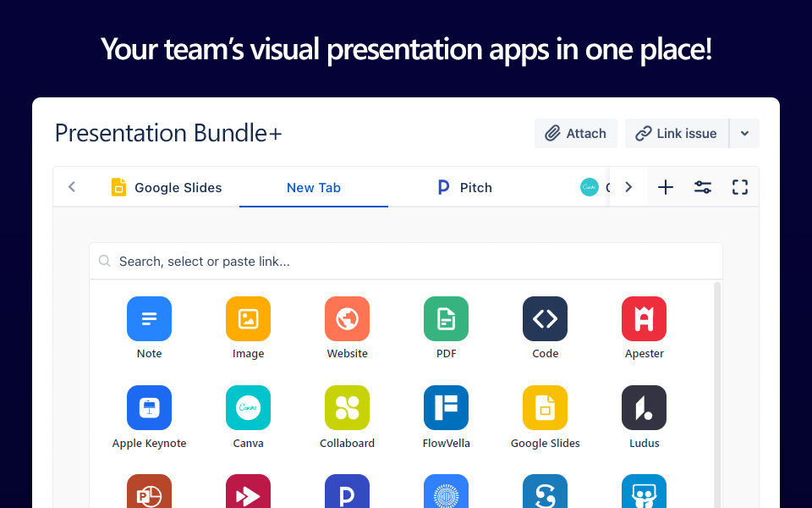This screenshot has height=508, width=812.
Task: Click the Link issue button
Action: click(x=677, y=133)
